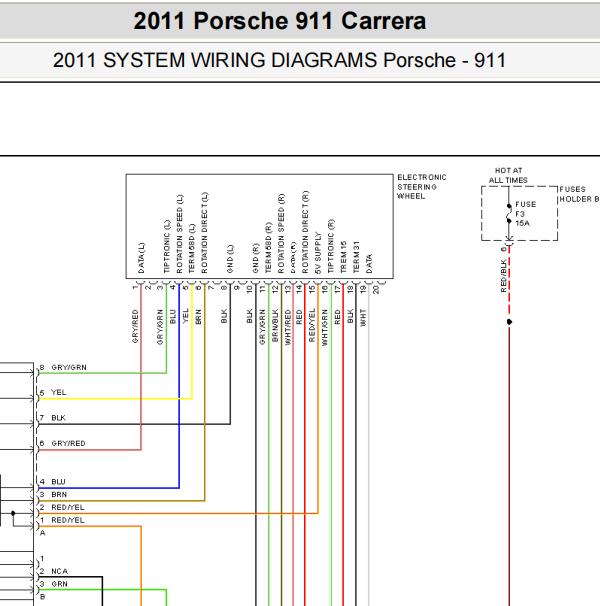Click the DATA (L) pin label
Image resolution: width=600 pixels, height=606 pixels.
click(141, 258)
